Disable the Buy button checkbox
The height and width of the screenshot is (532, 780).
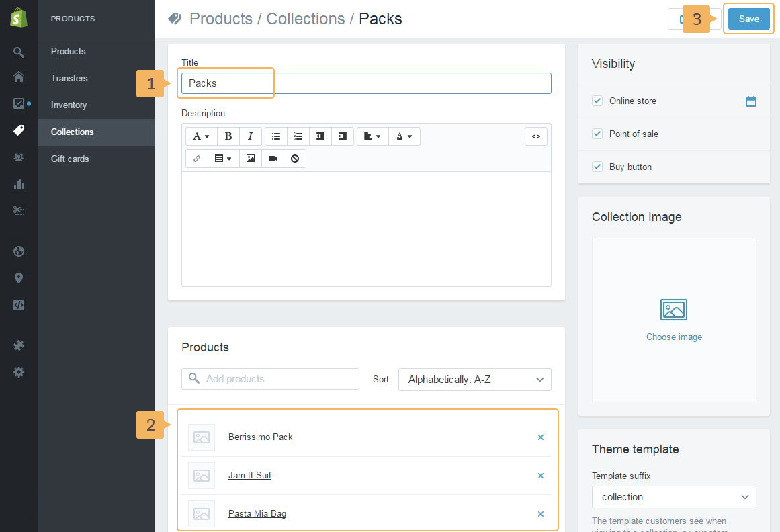(597, 167)
